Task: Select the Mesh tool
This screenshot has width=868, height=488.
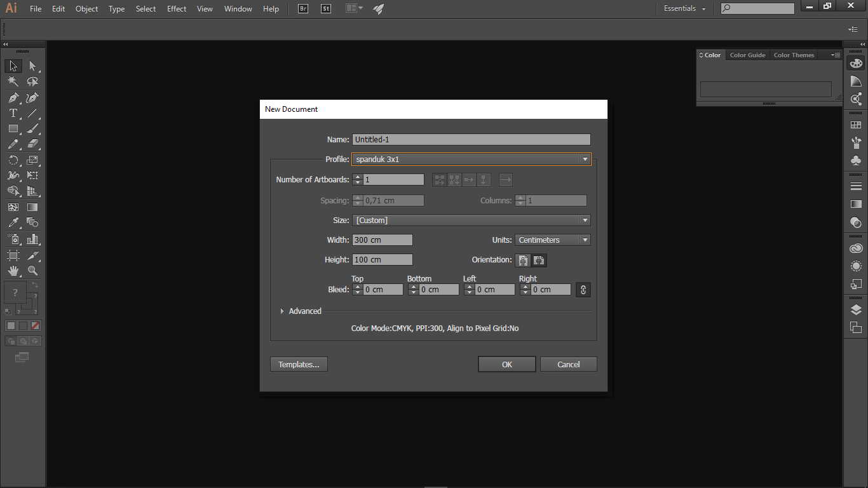Action: pos(13,207)
